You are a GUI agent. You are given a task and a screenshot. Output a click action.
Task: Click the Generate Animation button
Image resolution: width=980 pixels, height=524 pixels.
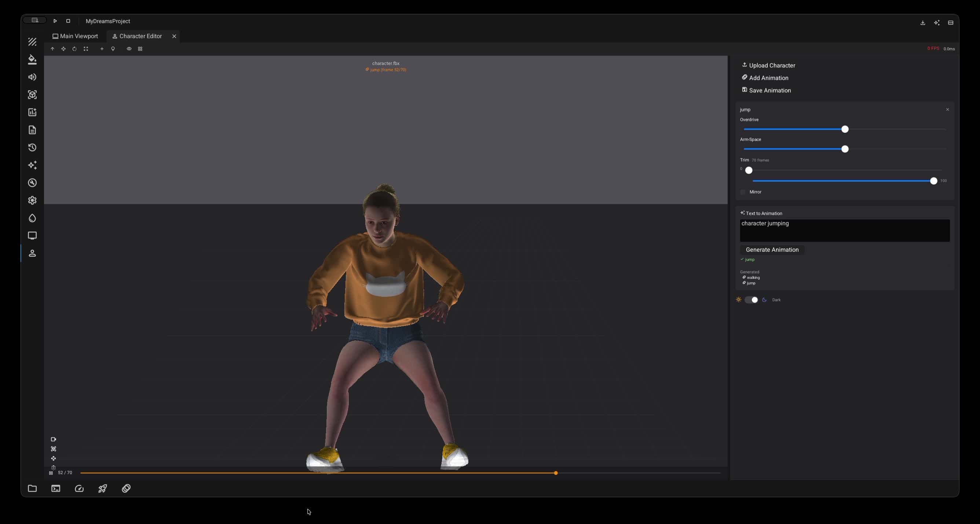[x=772, y=250]
